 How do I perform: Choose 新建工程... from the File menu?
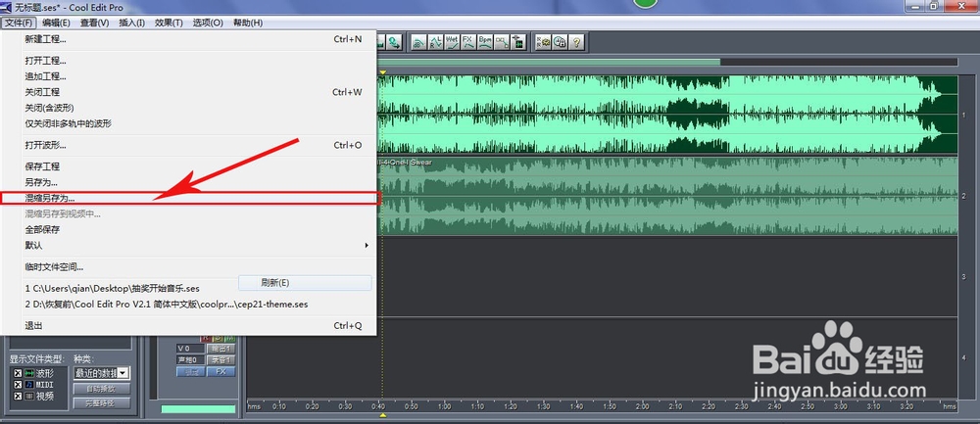[x=189, y=39]
